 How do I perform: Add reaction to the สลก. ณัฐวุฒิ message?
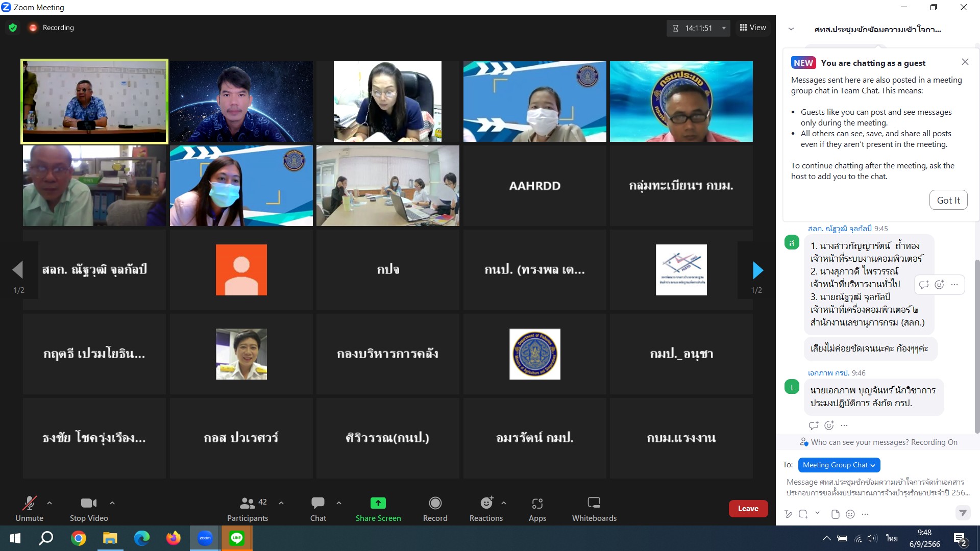click(x=939, y=285)
